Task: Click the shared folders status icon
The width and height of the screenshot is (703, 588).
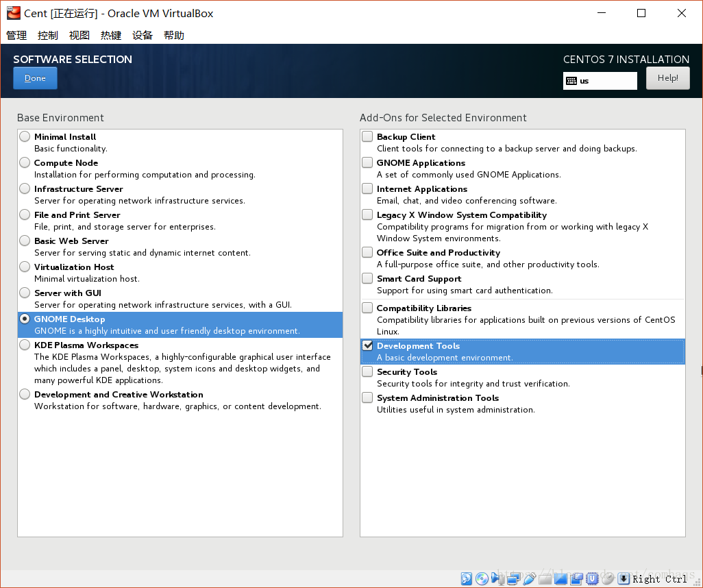Action: point(545,579)
